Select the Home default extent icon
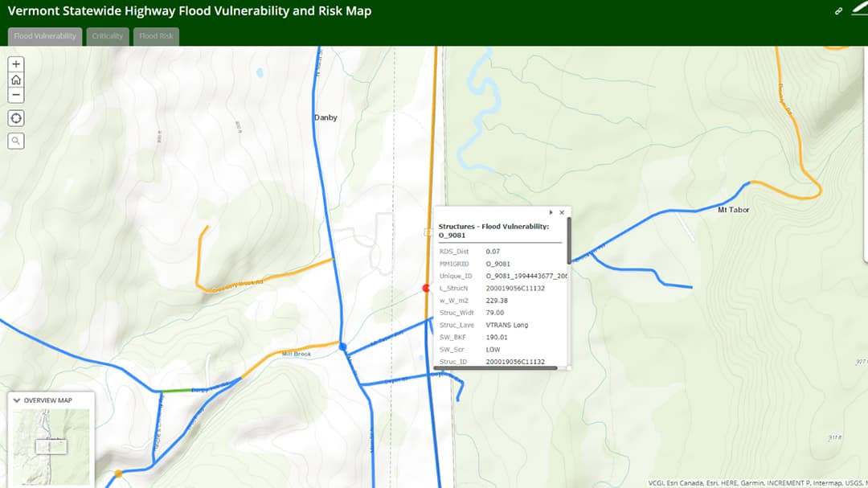 click(x=15, y=79)
